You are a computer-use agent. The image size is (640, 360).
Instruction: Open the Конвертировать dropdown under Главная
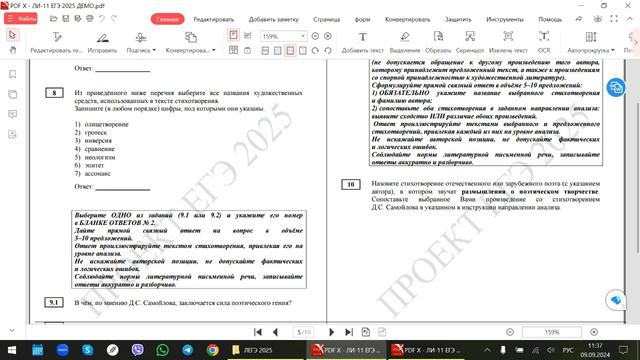tap(191, 42)
